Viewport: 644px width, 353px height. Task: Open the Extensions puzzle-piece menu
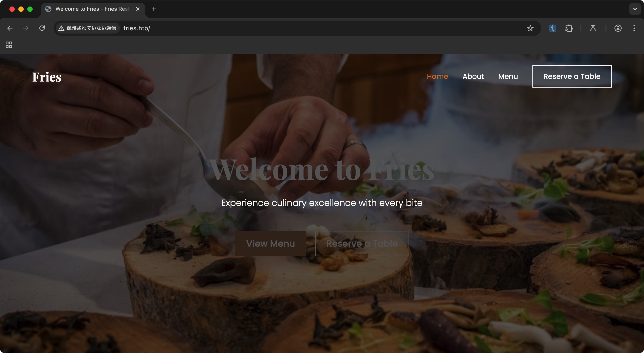(569, 28)
